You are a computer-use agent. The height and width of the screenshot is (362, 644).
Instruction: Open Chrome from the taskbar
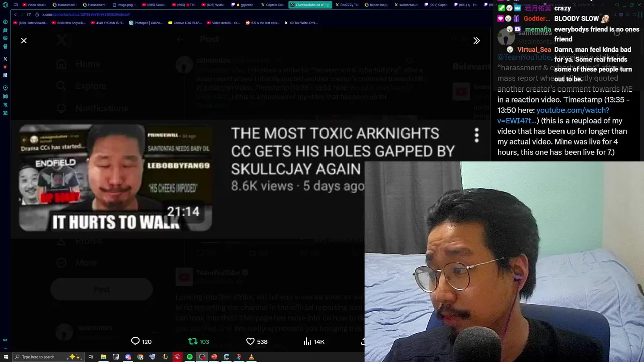coord(140,357)
